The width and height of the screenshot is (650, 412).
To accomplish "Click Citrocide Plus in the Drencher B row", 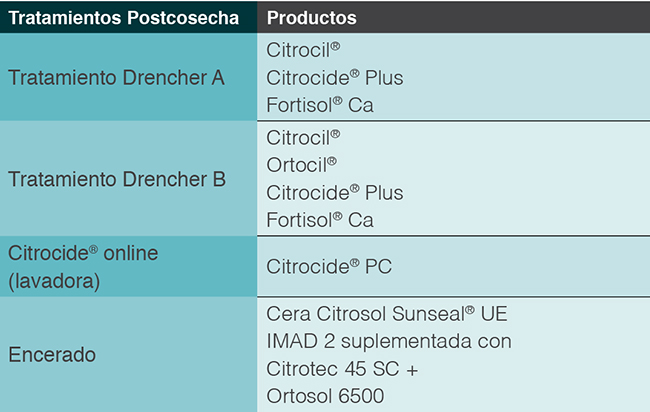I will click(x=334, y=191).
